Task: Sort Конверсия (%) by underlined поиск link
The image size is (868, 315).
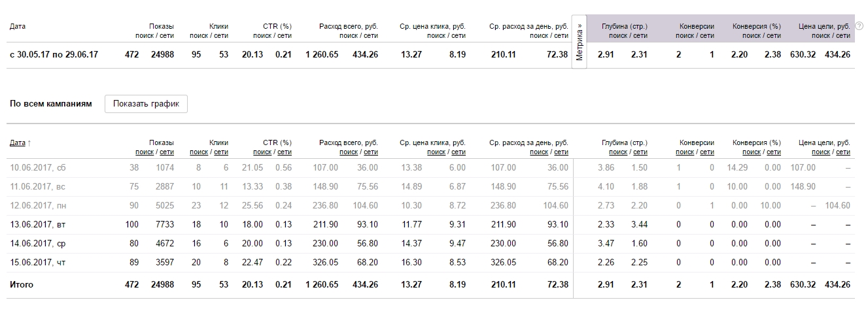Action: click(752, 152)
